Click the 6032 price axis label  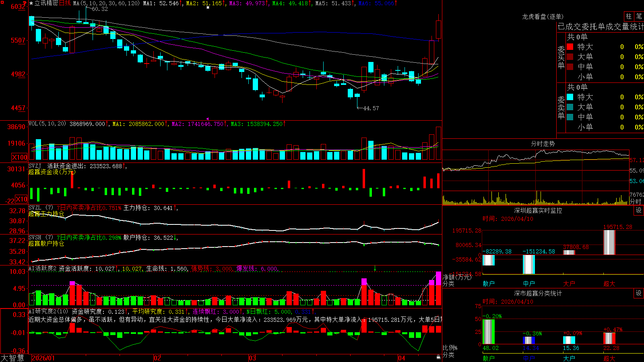(x=18, y=6)
